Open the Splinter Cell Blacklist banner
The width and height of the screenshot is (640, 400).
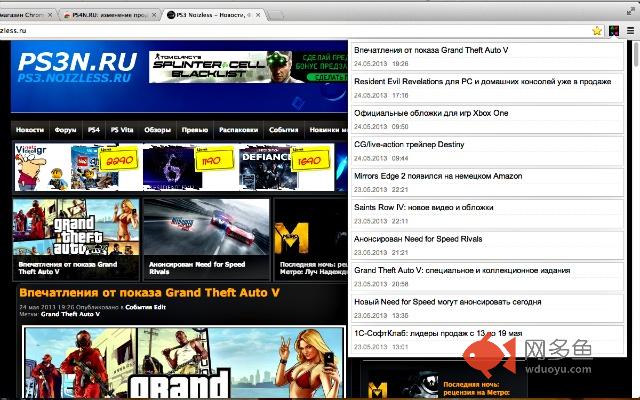(248, 67)
